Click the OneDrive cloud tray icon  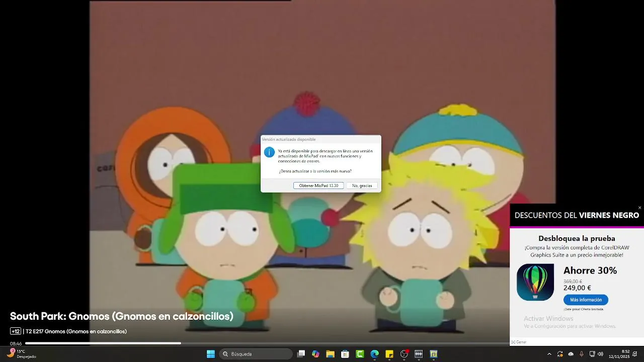[571, 354]
